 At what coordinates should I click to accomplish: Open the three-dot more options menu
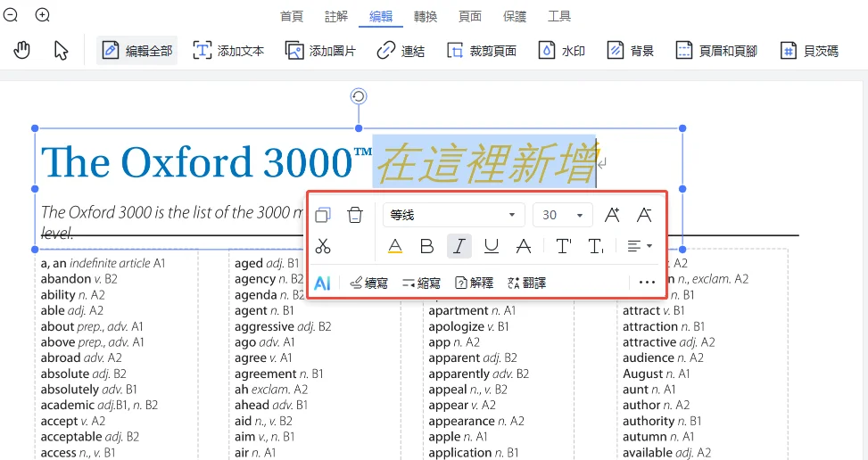pyautogui.click(x=647, y=283)
